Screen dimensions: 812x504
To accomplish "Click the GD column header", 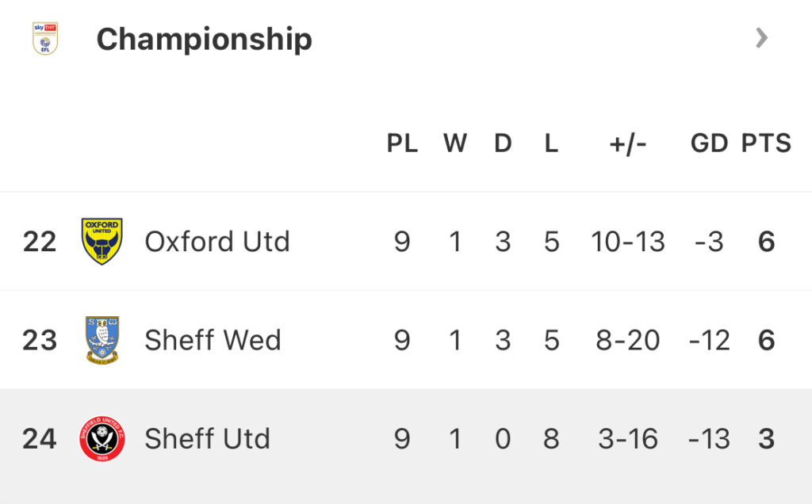I will coord(708,143).
